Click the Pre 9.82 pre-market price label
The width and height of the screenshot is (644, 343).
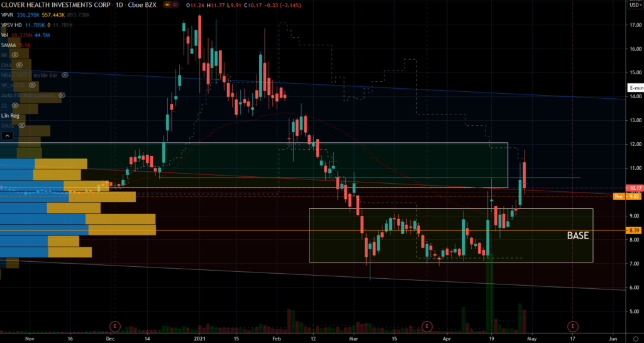pyautogui.click(x=626, y=197)
